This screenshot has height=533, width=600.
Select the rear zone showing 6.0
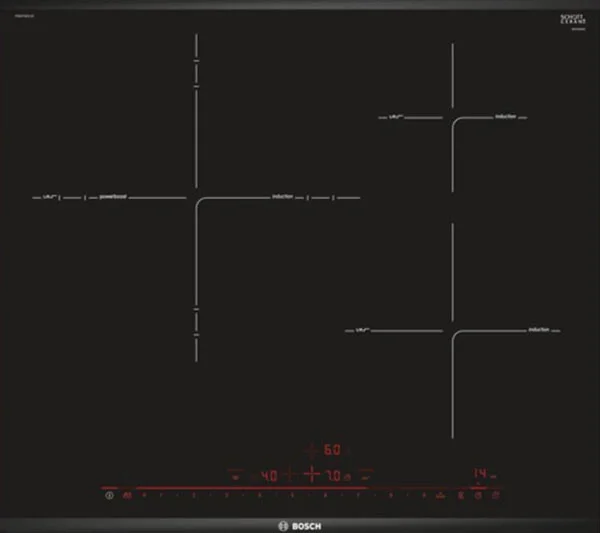[334, 450]
